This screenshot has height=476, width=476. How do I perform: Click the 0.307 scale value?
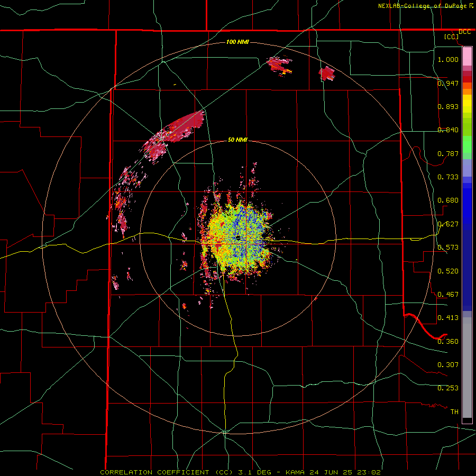[x=448, y=364]
